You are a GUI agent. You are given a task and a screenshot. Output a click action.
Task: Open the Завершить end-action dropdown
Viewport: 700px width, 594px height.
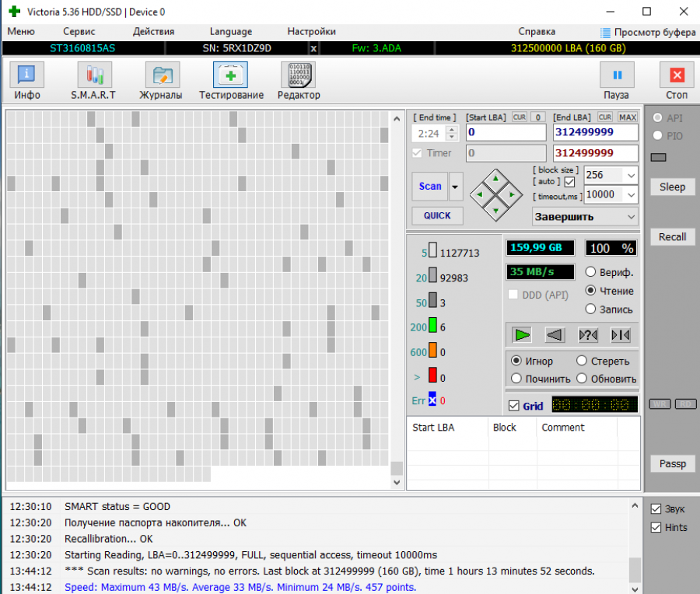click(x=630, y=217)
